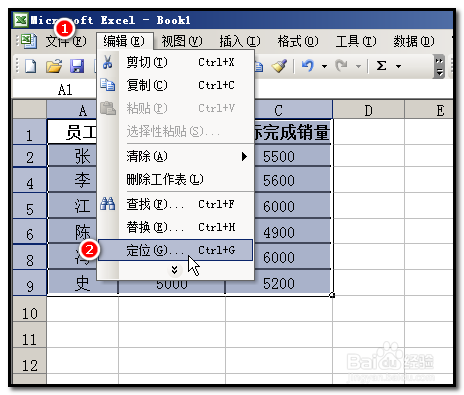Click cell with name 张
The width and height of the screenshot is (464, 395).
point(73,156)
